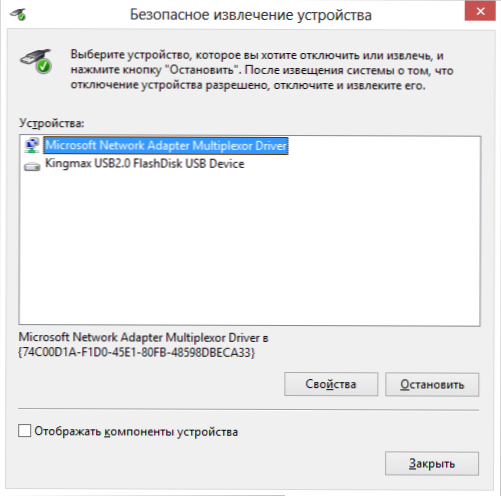Enable the Отображать компоненты устройства checkbox
Screen dimensions: 501x496
pos(25,431)
